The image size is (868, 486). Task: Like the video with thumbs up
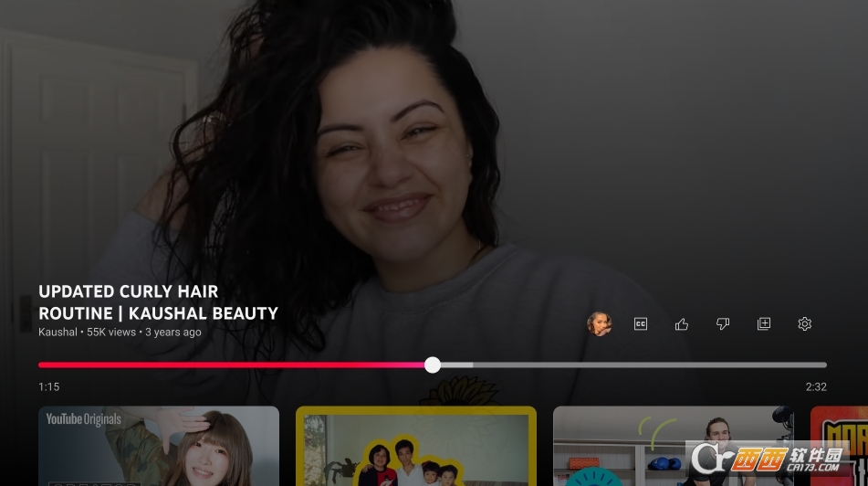point(682,323)
